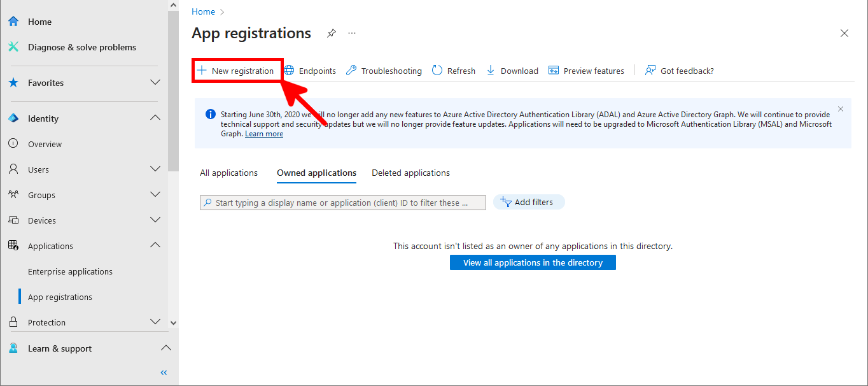The width and height of the screenshot is (868, 386).
Task: Open the Learn more link about ADAL
Action: coord(263,133)
